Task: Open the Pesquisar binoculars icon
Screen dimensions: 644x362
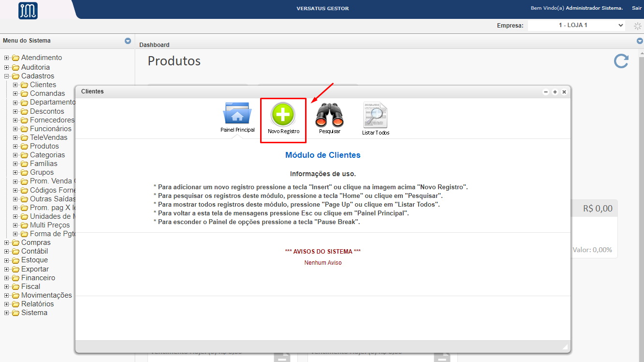Action: click(329, 115)
